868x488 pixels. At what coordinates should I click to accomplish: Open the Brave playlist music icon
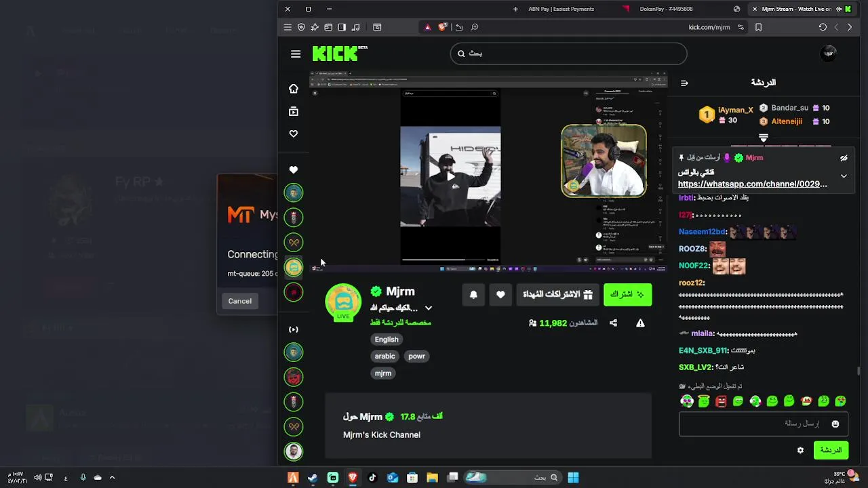pos(355,27)
